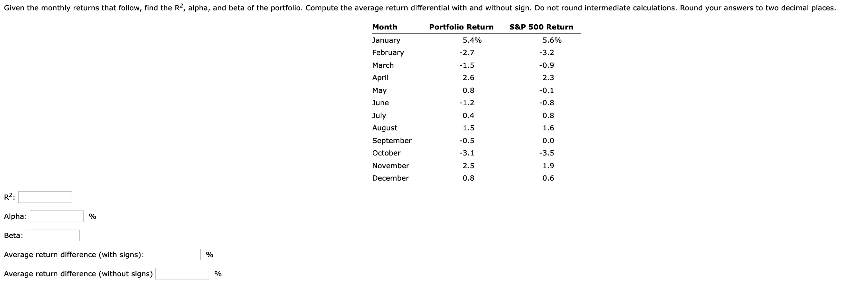The height and width of the screenshot is (295, 868).
Task: Select the 5.6% S&P return value
Action: [x=552, y=40]
